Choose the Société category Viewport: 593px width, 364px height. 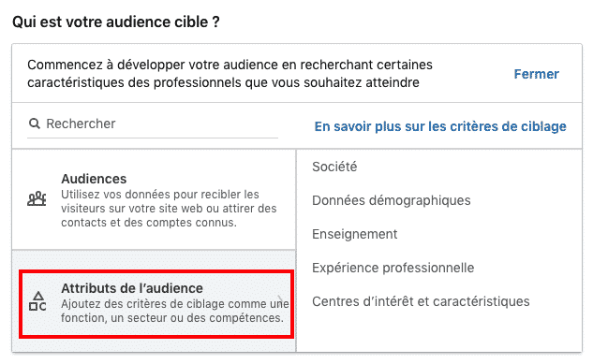pyautogui.click(x=334, y=167)
